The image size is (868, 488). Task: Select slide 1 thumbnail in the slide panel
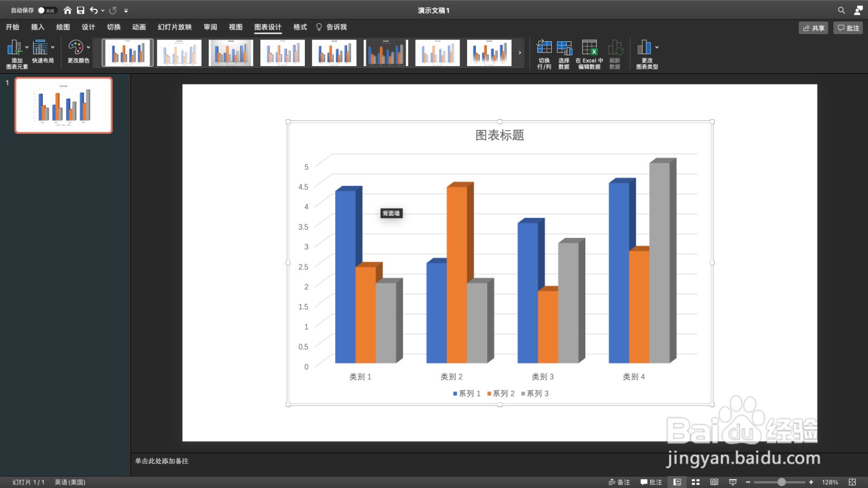(x=63, y=105)
